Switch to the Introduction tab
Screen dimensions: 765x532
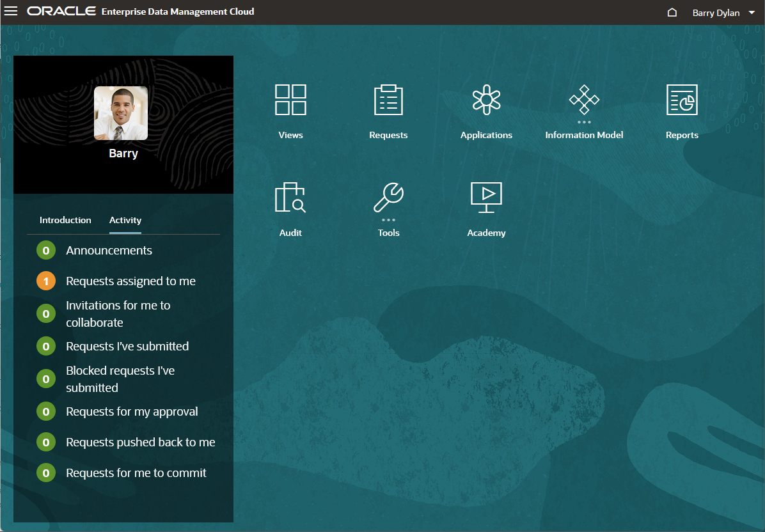pos(65,220)
